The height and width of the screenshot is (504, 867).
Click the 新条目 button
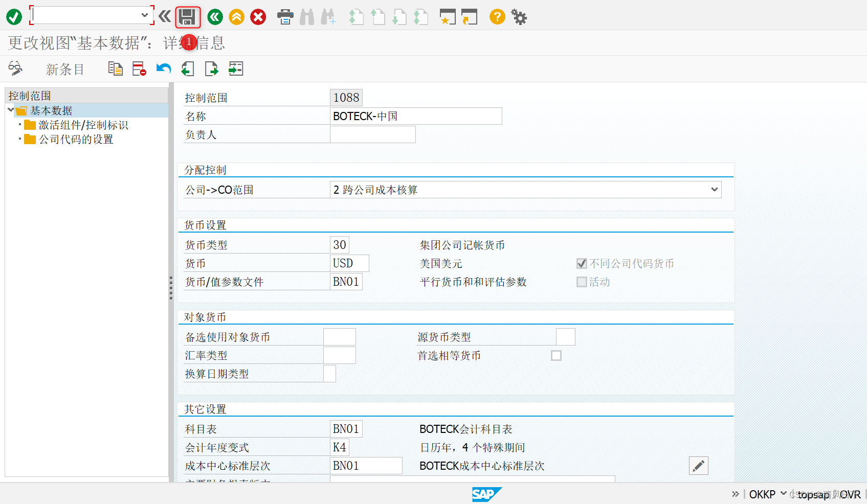point(65,70)
